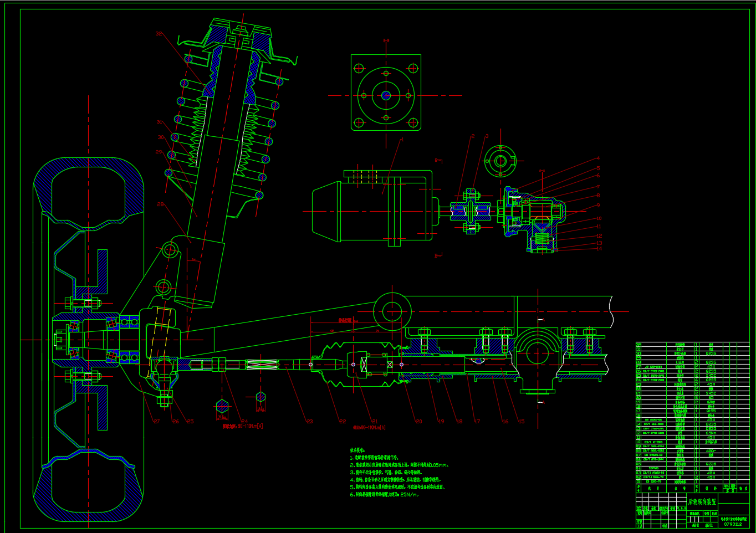
Task: Click the 技术要求 notes heading
Action: [x=357, y=451]
